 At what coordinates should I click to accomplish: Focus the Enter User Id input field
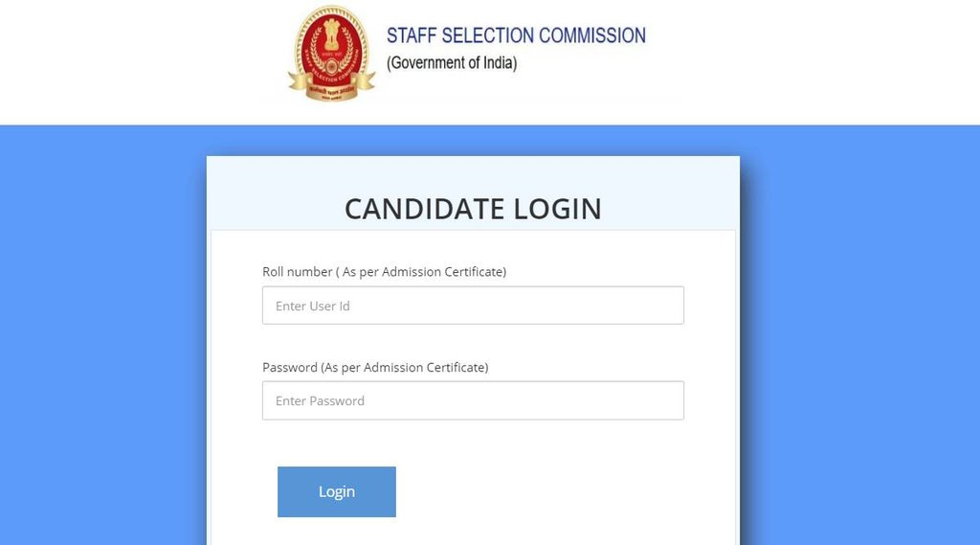473,306
